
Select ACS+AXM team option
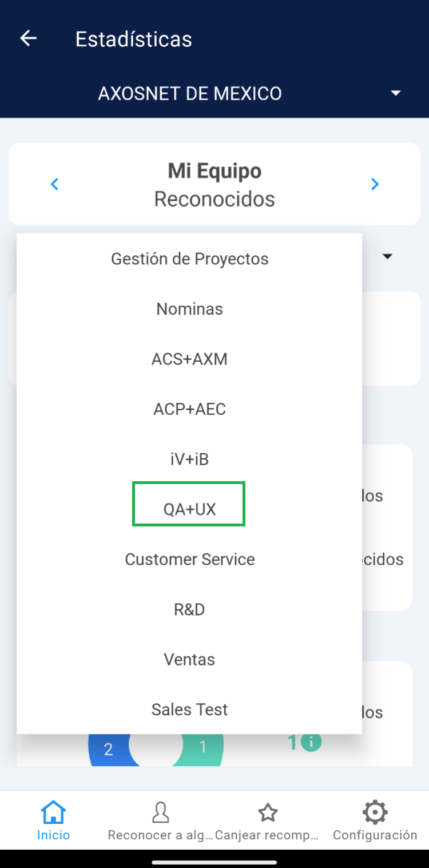click(x=189, y=359)
